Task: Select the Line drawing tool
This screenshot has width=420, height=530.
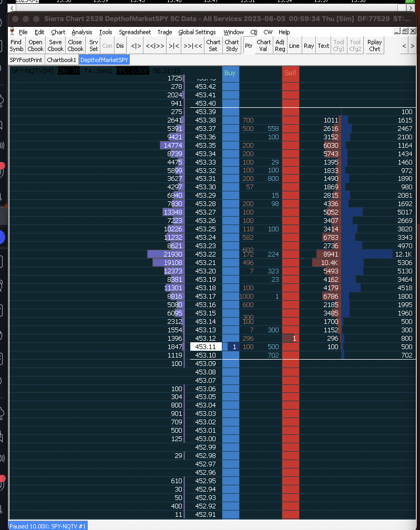Action: 294,46
